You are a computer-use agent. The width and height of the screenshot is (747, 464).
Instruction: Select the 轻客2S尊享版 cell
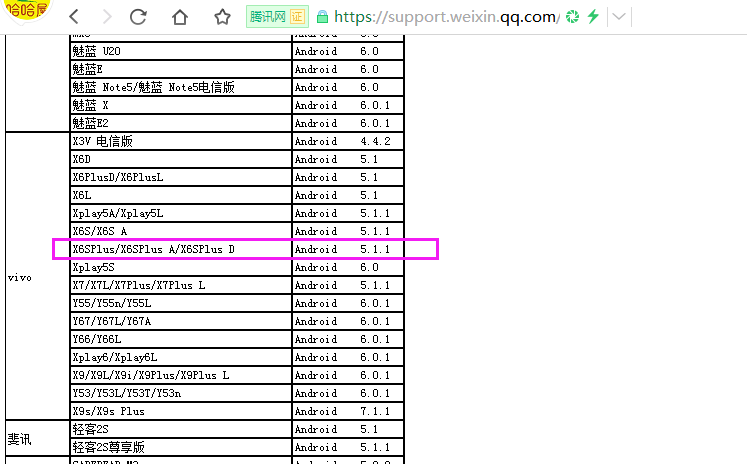click(181, 447)
